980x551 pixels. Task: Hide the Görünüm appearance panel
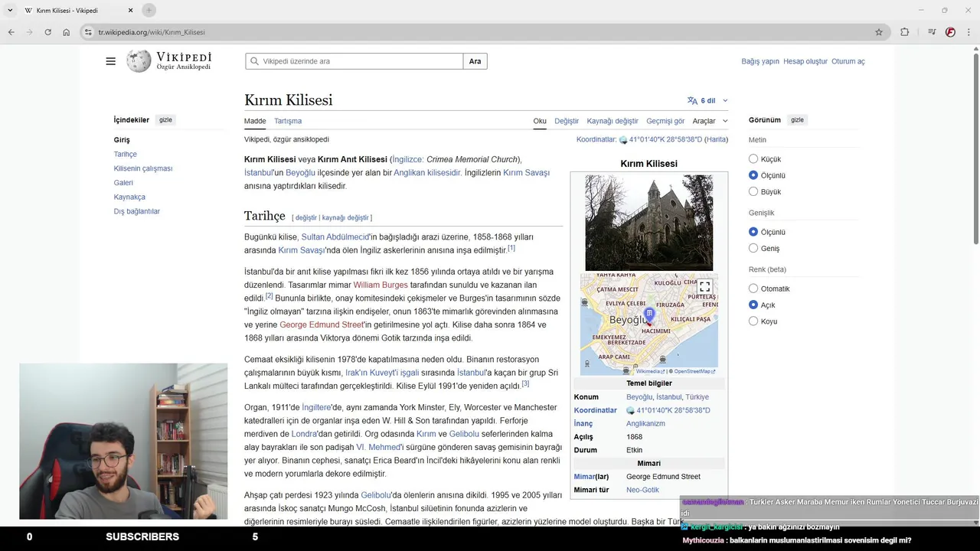(x=797, y=120)
